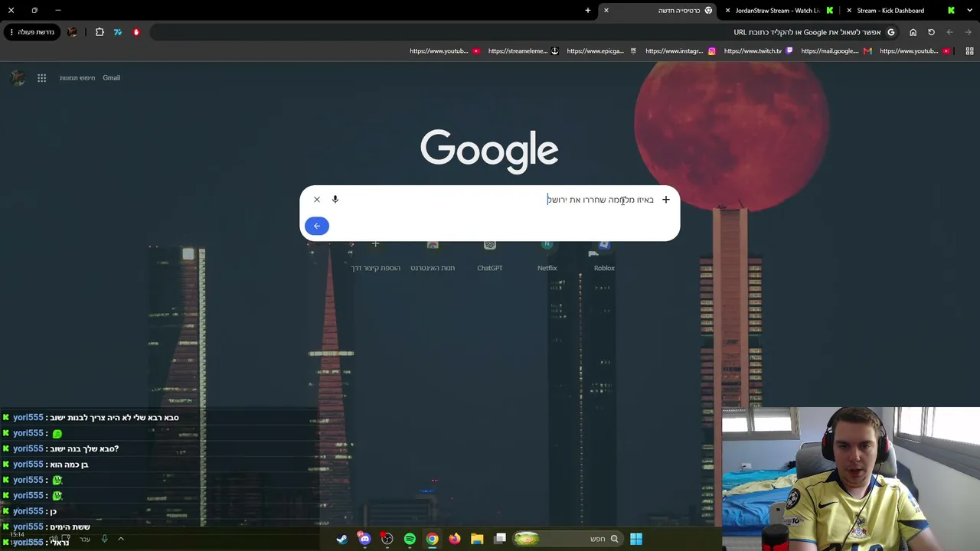Click הוספת קיצור דרך to add a shortcut
The height and width of the screenshot is (551, 980).
(376, 256)
